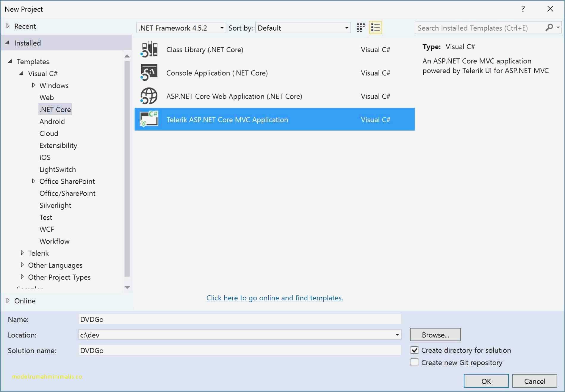Select ASP.NET Core Web Application template
Viewport: 565px width, 392px height.
point(275,96)
